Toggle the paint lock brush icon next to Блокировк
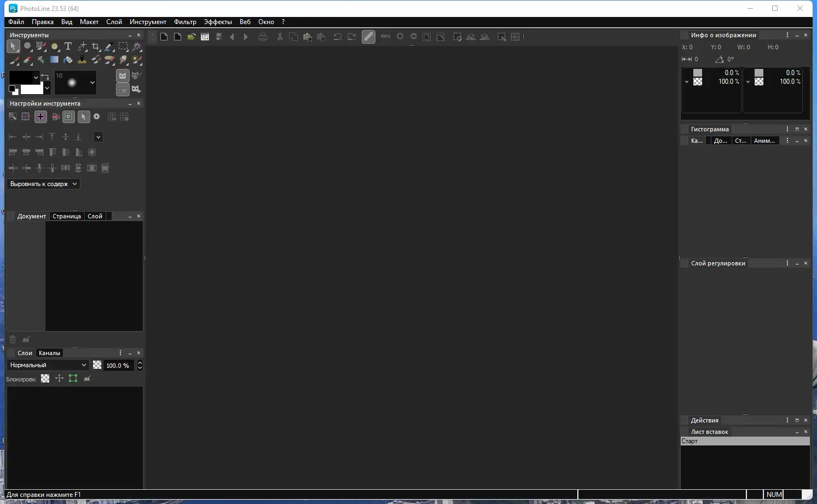The height and width of the screenshot is (504, 817). 87,379
